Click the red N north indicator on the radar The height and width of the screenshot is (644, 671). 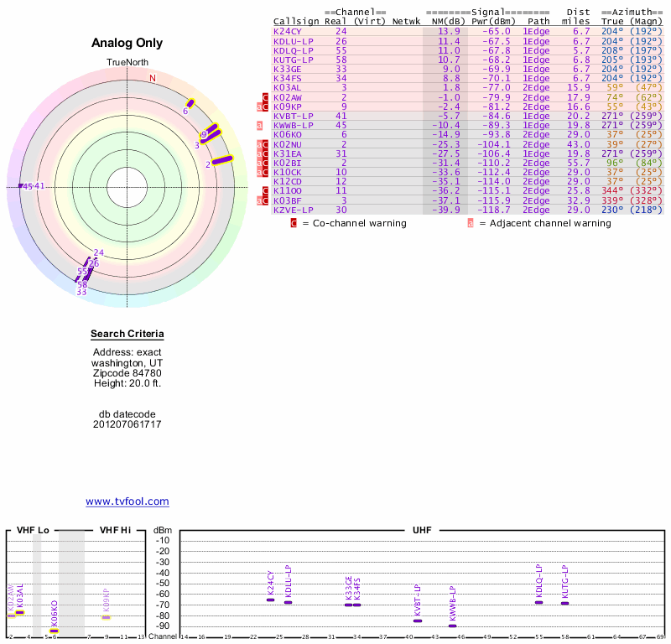(153, 78)
